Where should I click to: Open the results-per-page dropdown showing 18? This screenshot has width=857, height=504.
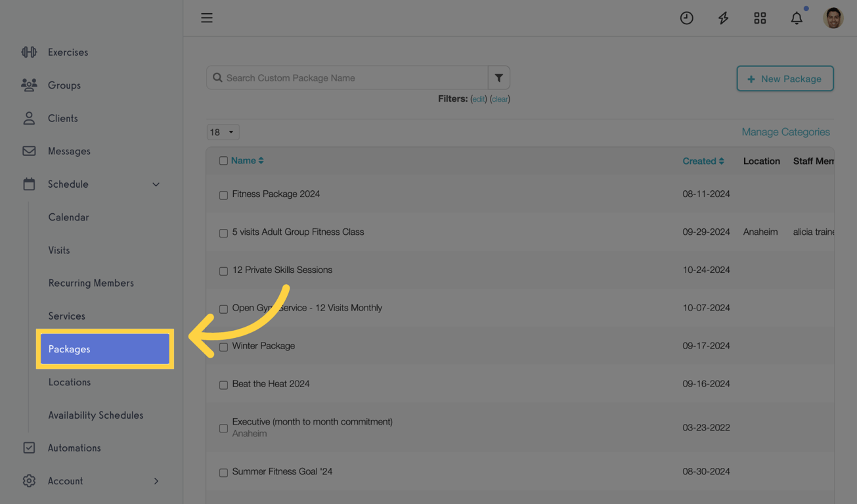click(x=223, y=131)
